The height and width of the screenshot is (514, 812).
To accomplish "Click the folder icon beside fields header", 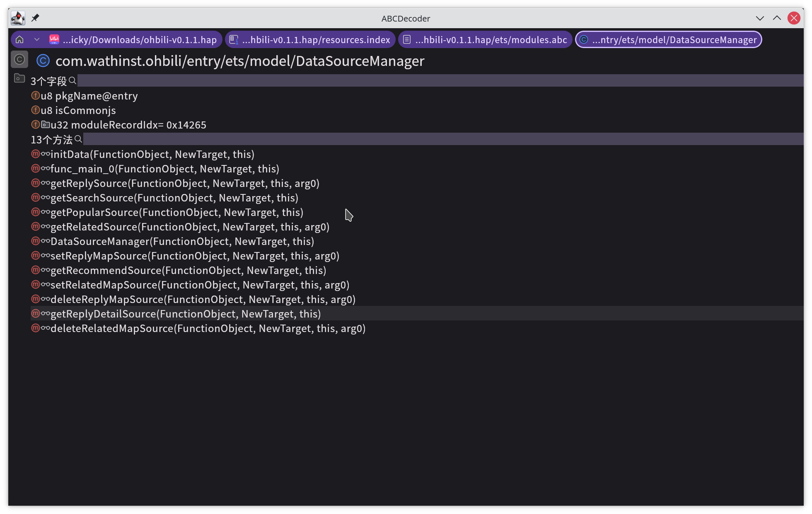I will pyautogui.click(x=19, y=78).
